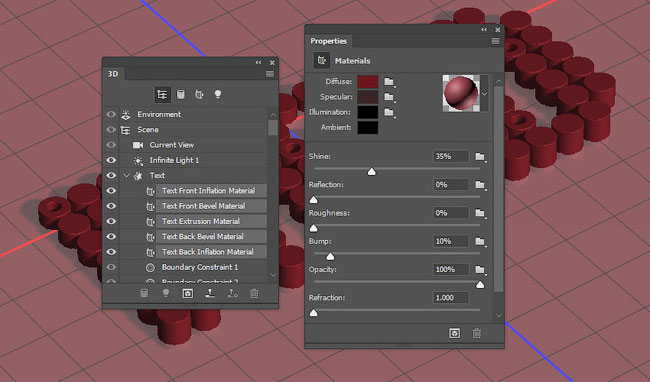Filter by Materials in 3D panel
The image size is (650, 382).
(199, 94)
